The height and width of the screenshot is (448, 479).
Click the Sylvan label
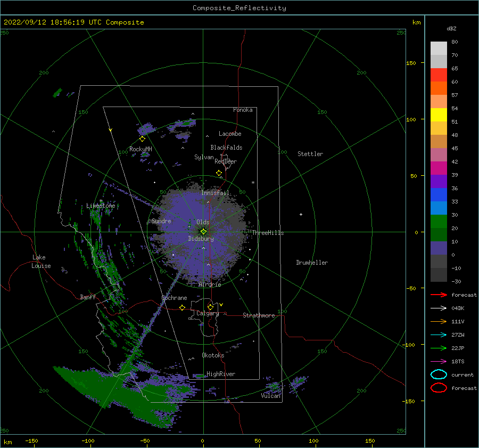[204, 157]
